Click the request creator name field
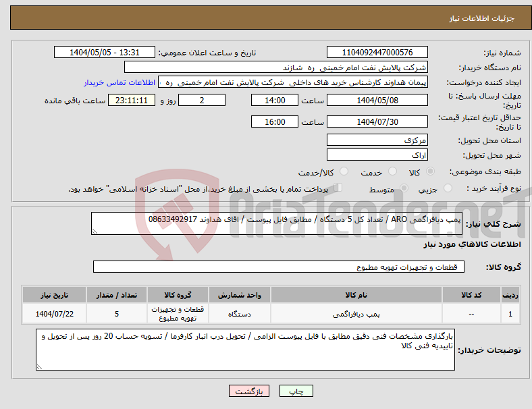This screenshot has height=409, width=532. (293, 82)
